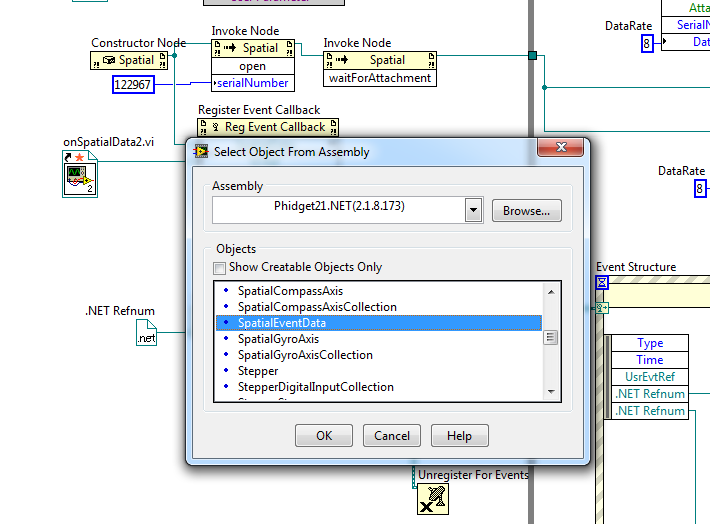The image size is (710, 524).
Task: Click the Reg Event Callback node
Action: 267,127
